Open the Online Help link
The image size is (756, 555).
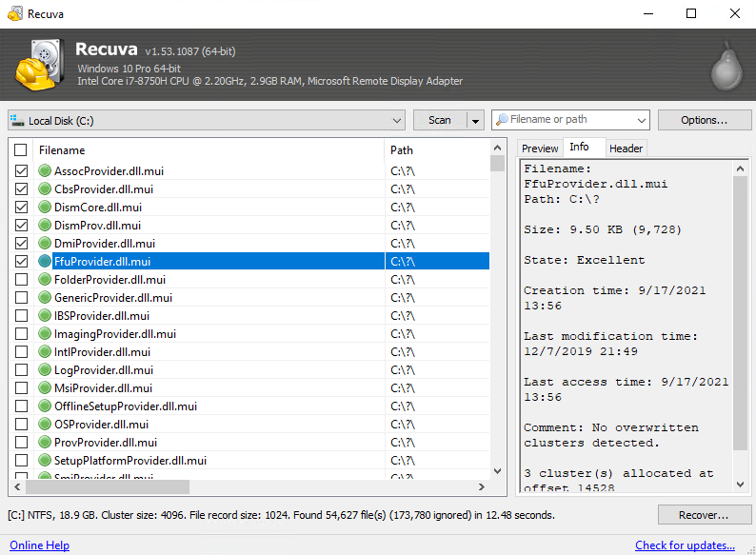pos(40,545)
